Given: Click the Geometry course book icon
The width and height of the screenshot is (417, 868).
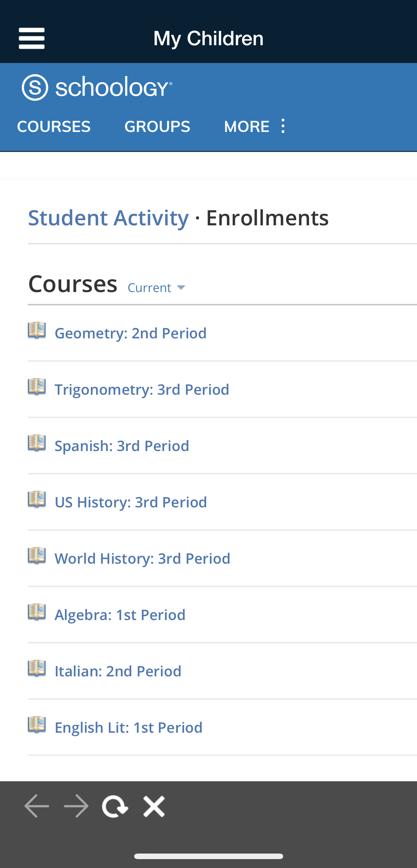Looking at the screenshot, I should 37,331.
